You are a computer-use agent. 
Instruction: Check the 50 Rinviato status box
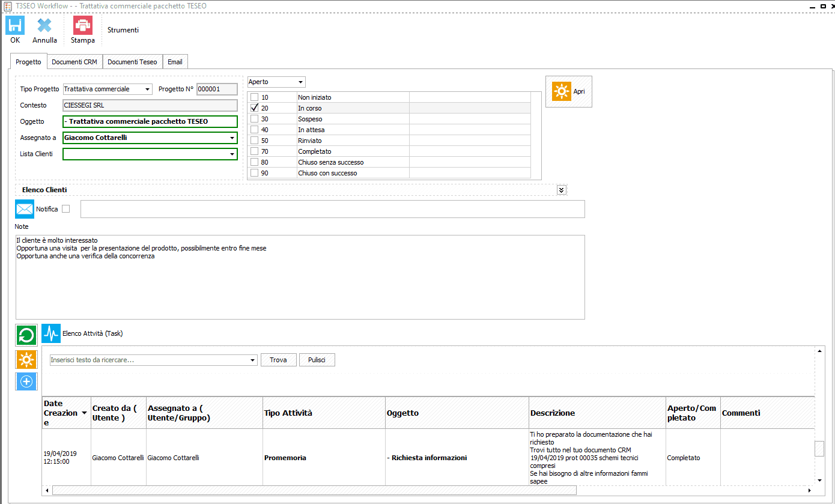click(255, 141)
